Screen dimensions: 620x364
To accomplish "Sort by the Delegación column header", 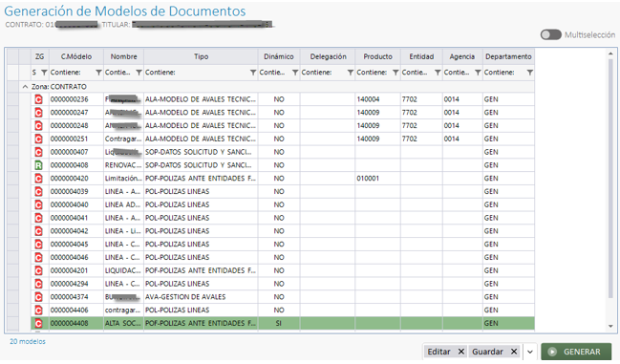I will click(328, 56).
